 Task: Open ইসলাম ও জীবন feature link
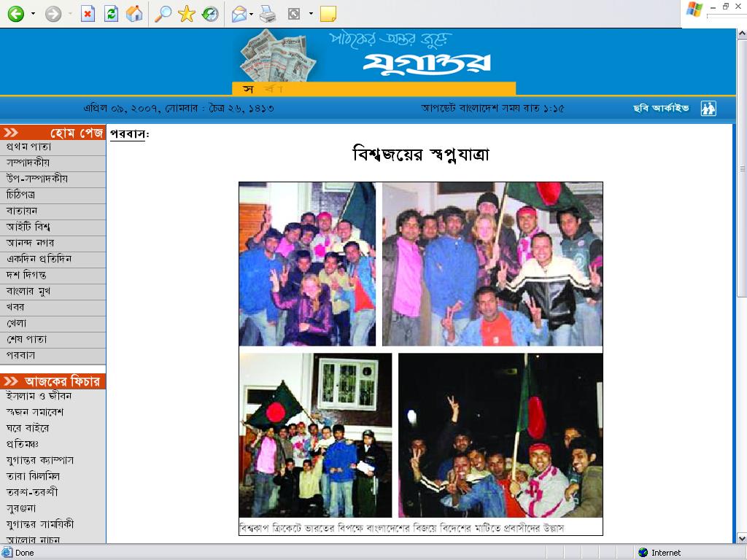coord(39,396)
